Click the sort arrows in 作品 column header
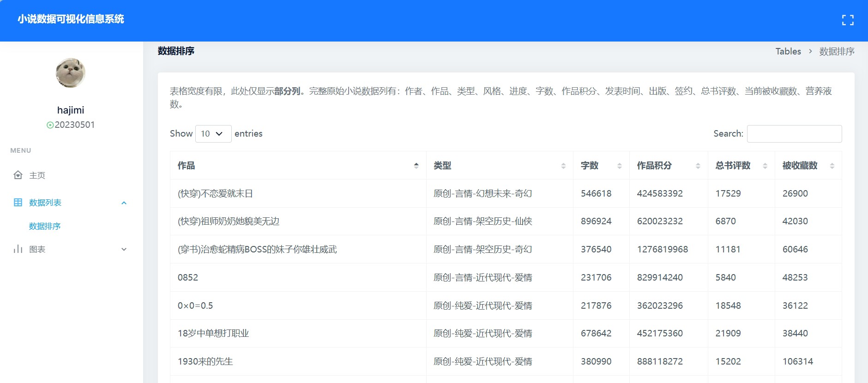Screen dimensions: 868x383 pyautogui.click(x=416, y=166)
